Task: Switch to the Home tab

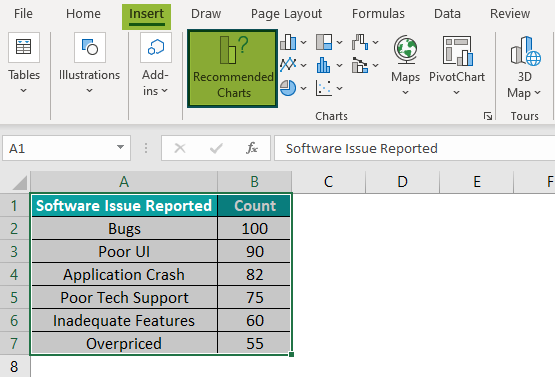Action: pos(83,14)
